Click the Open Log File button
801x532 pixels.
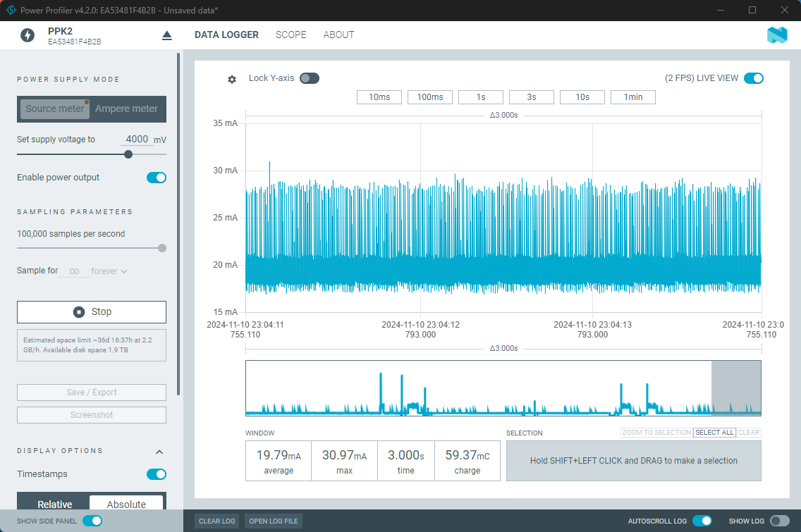[x=274, y=521]
